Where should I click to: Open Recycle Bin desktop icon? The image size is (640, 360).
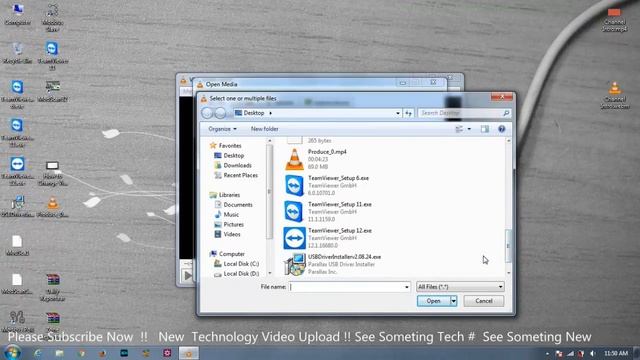pyautogui.click(x=18, y=53)
